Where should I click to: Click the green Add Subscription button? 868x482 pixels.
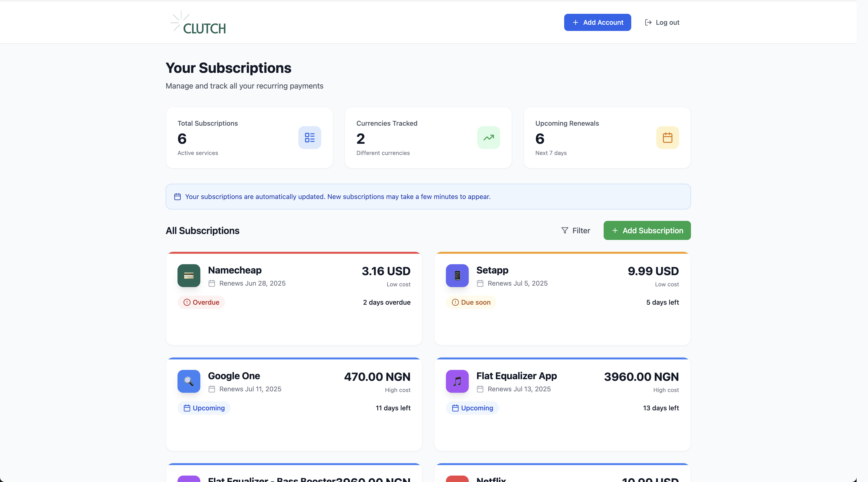click(647, 231)
